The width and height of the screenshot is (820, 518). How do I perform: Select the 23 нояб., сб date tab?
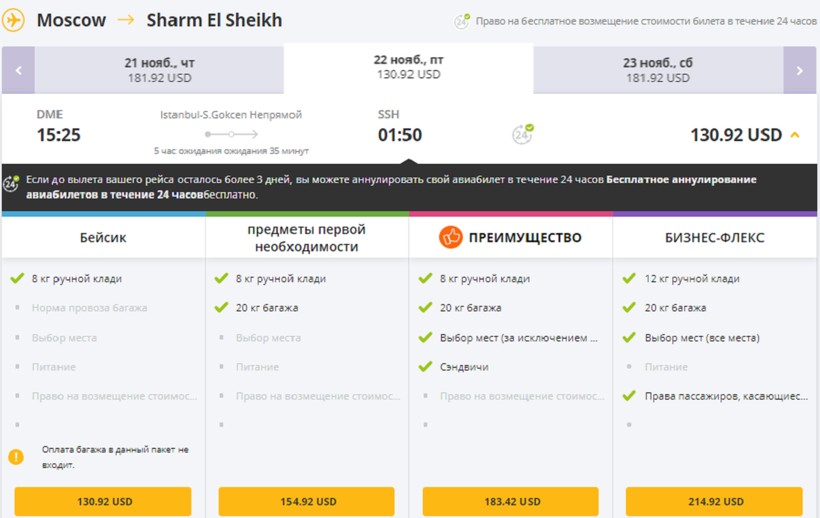657,70
